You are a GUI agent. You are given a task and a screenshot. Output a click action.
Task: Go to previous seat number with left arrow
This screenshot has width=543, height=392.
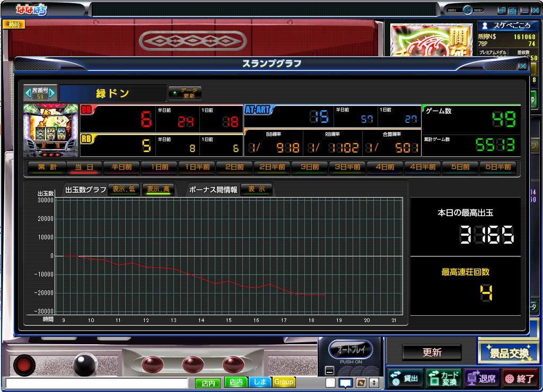(28, 93)
